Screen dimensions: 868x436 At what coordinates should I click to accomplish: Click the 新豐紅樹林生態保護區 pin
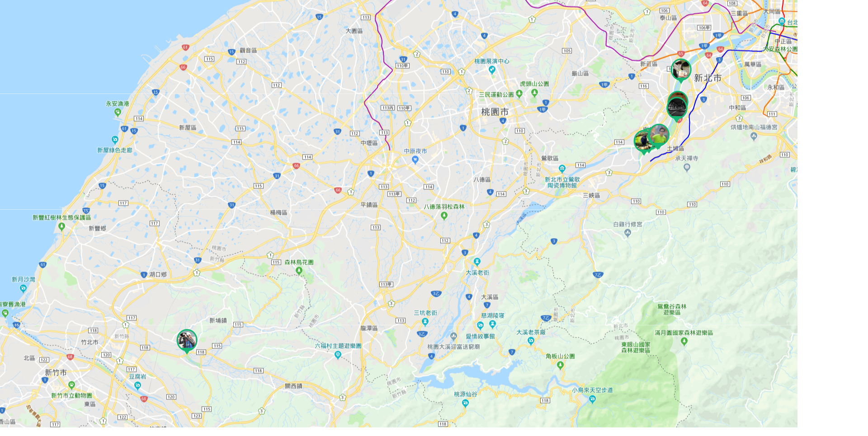point(61,227)
